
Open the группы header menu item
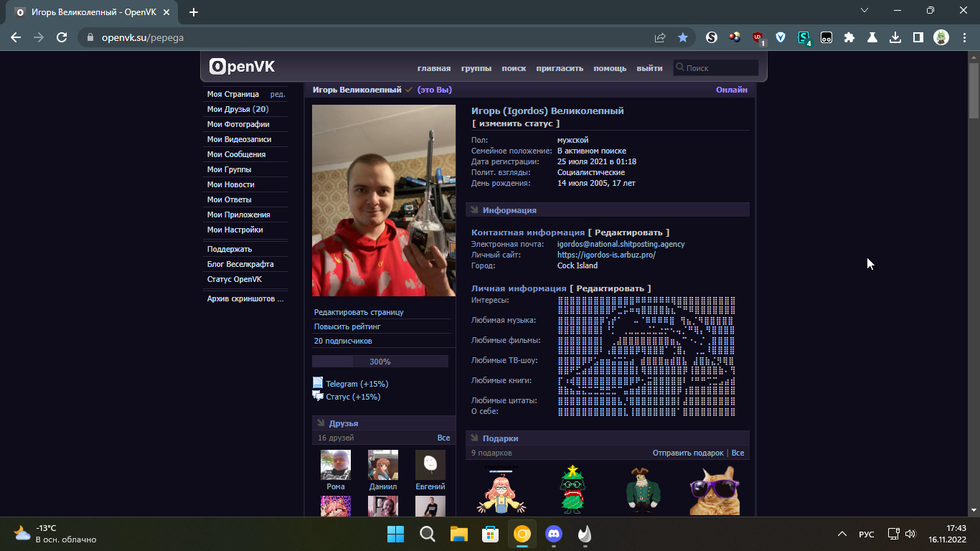476,68
